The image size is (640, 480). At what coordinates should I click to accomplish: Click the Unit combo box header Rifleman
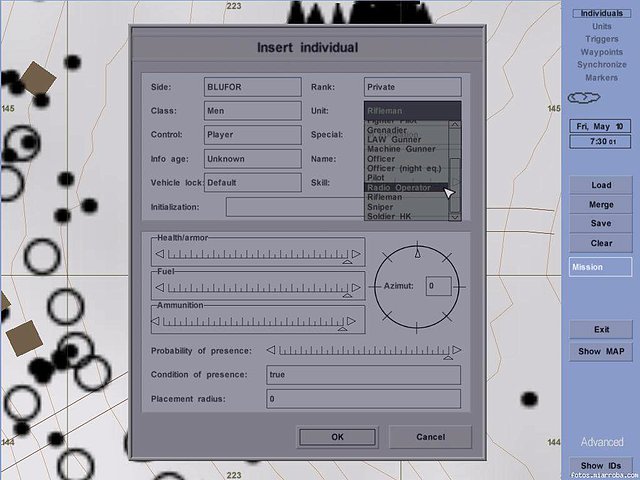tap(413, 111)
